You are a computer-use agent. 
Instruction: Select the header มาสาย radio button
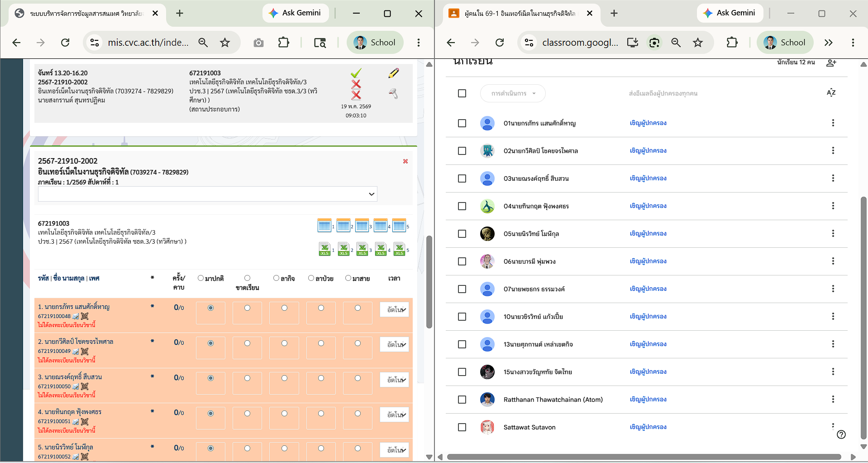point(348,278)
